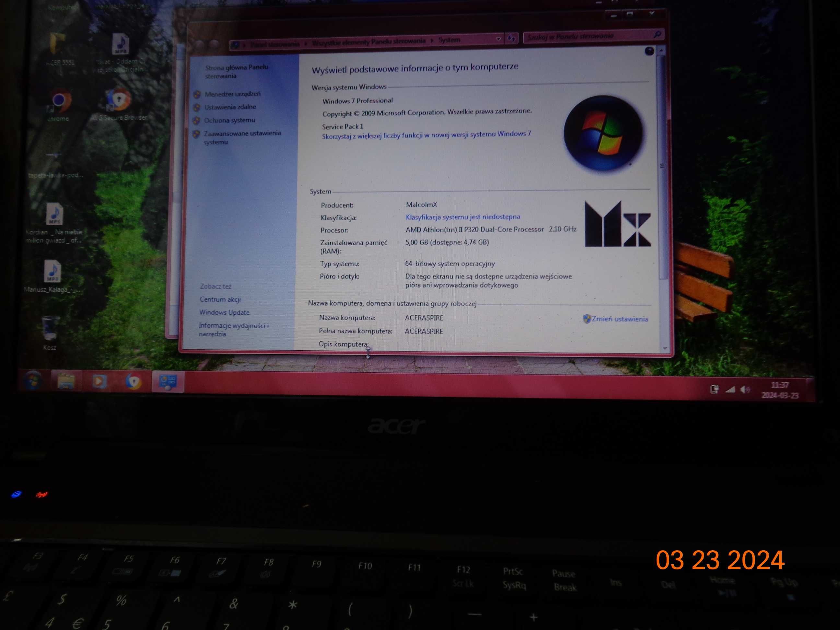
Task: Select the Kordian Na niebie MP3 file
Action: pos(54,223)
